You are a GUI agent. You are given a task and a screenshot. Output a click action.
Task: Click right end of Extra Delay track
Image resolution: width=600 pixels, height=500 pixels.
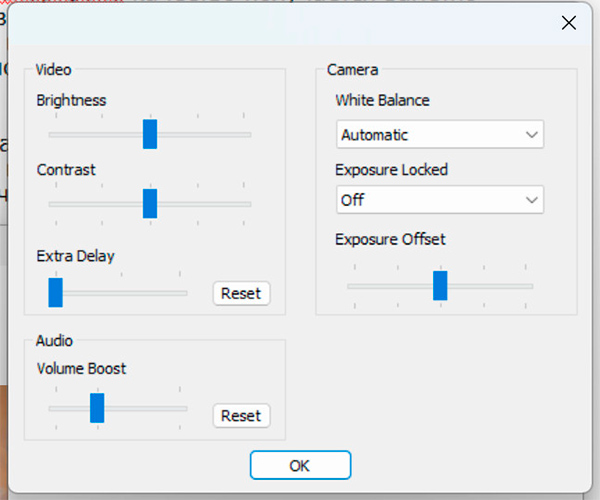[x=184, y=293]
